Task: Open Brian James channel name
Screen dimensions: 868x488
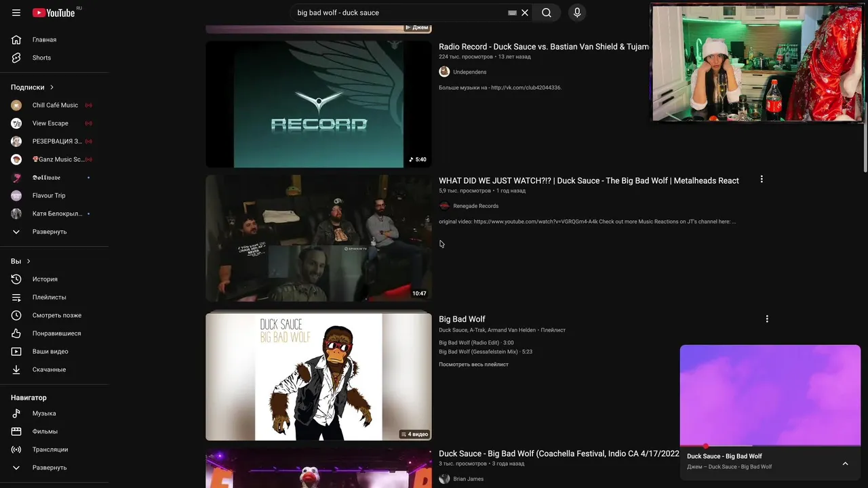Action: (x=469, y=479)
